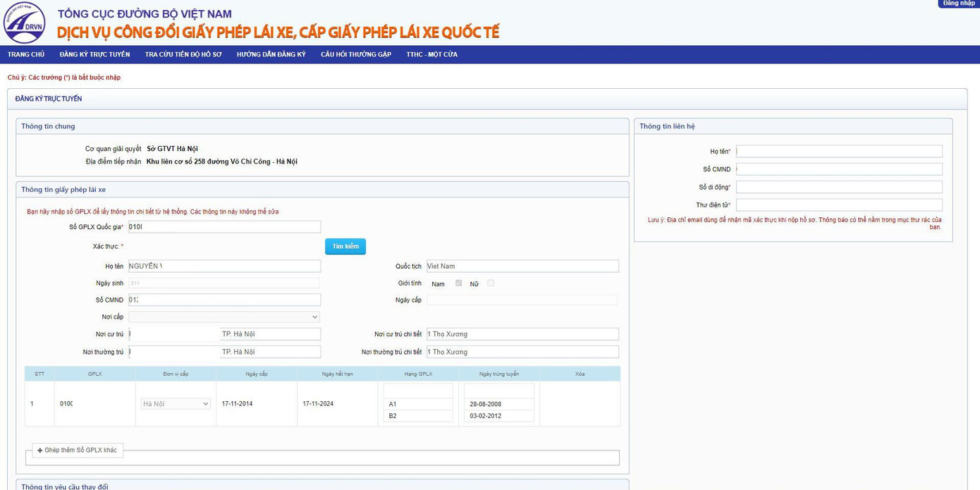
Task: Click the contact Số CMND field
Action: point(839,169)
